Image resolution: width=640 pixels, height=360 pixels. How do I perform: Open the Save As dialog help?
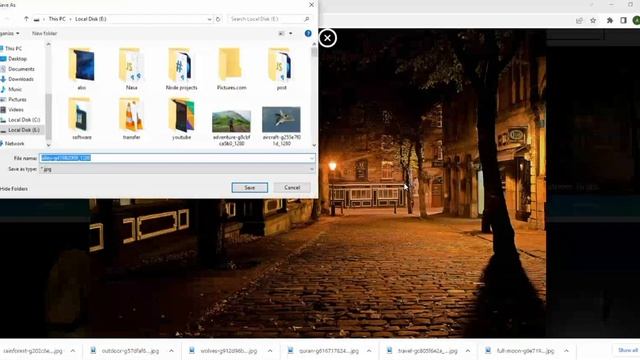pos(308,33)
